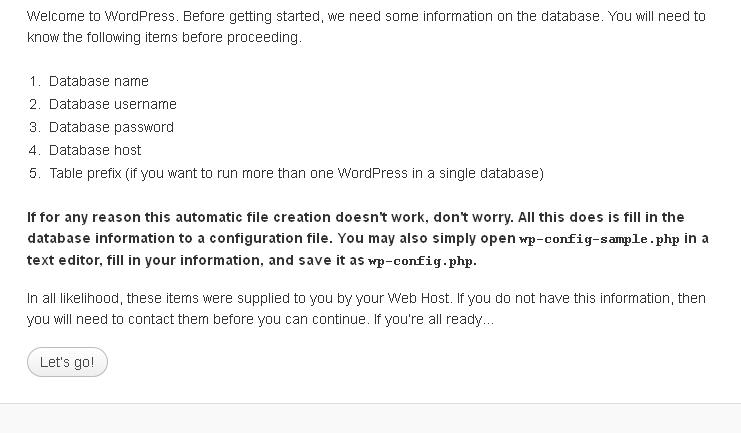Image resolution: width=741 pixels, height=433 pixels.
Task: Click 'know the following items before proceeding'
Action: (164, 37)
